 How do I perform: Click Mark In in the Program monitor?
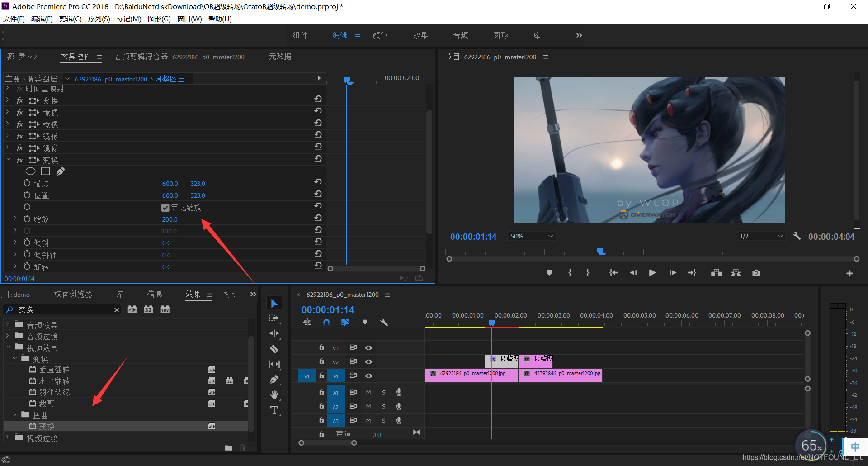(570, 273)
